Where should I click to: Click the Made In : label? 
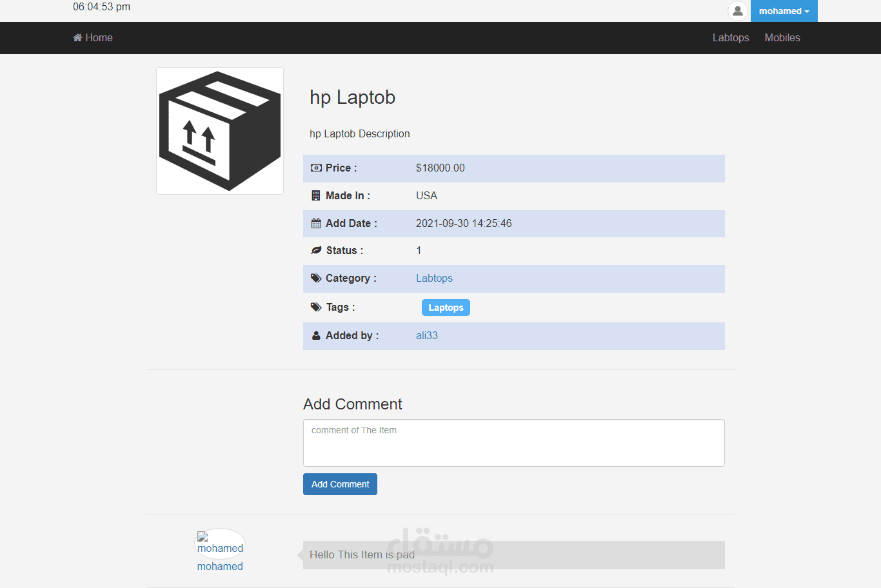[348, 195]
